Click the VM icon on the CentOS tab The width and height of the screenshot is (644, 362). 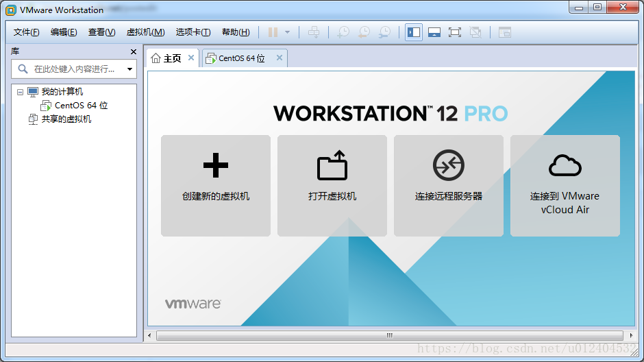coord(211,58)
